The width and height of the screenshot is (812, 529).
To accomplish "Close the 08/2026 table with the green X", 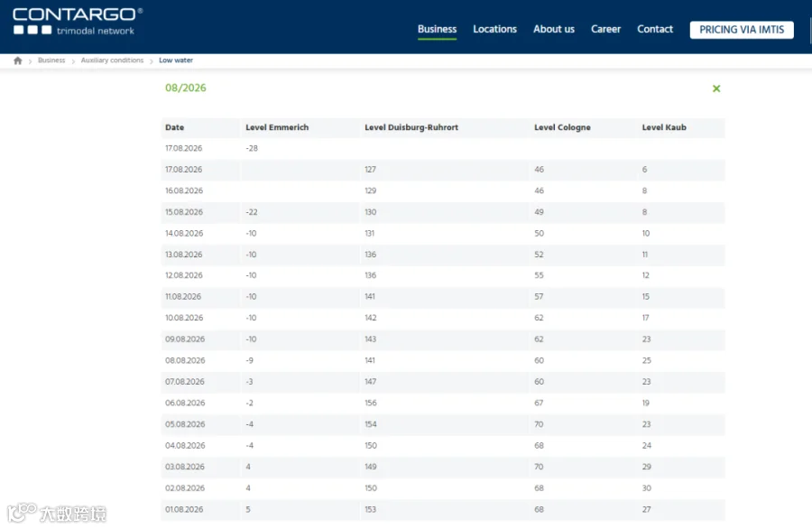I will click(716, 88).
